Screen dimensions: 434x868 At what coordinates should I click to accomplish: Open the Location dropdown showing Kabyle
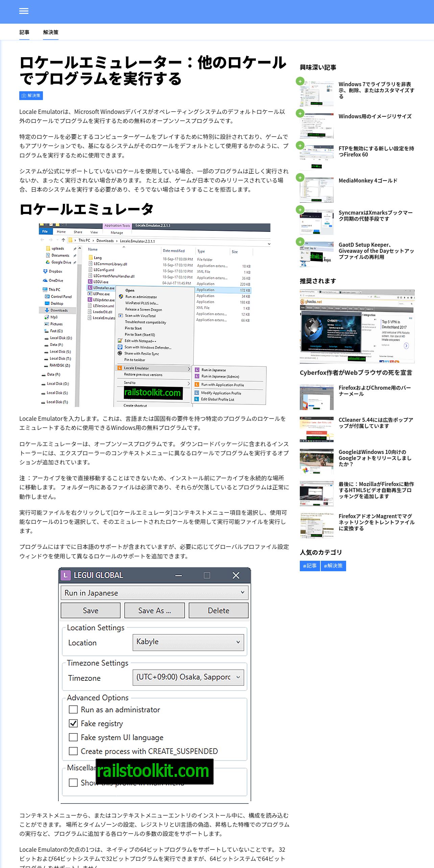click(x=188, y=642)
